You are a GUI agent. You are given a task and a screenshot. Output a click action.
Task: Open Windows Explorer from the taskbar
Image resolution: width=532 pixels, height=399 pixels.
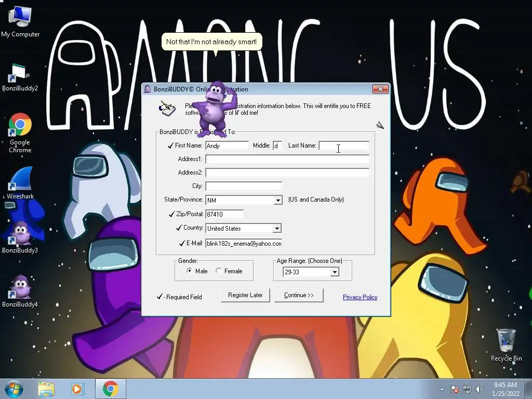[46, 389]
